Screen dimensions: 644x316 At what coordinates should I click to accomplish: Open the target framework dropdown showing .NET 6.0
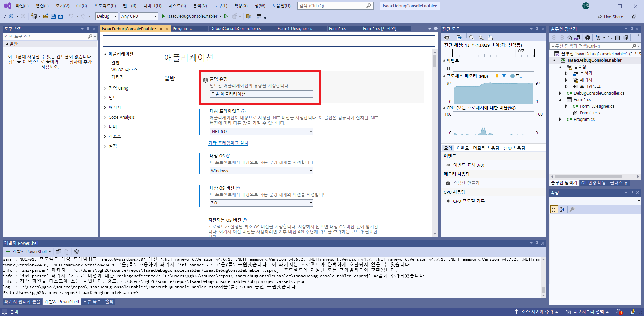pos(261,132)
